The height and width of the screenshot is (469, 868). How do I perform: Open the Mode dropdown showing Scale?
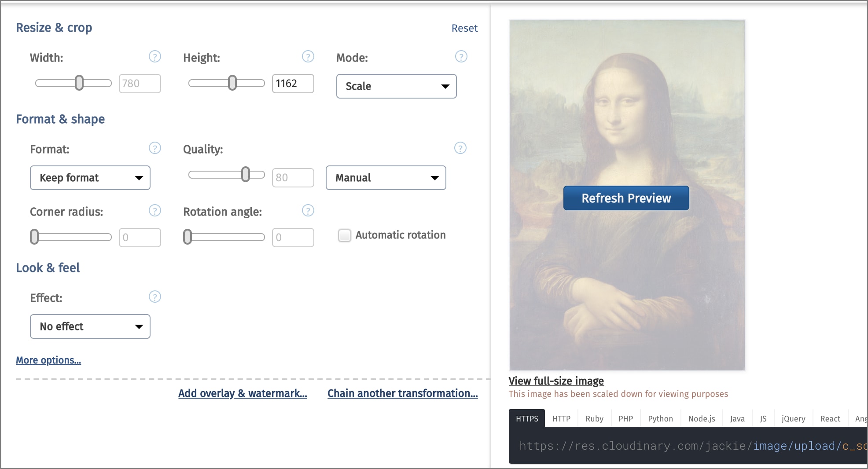[397, 86]
